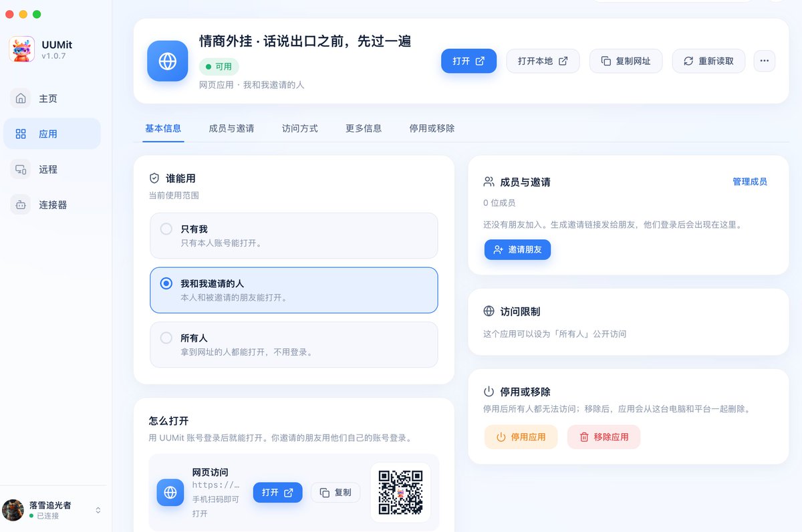Click the v1.0.7 version label
The height and width of the screenshot is (532, 802).
[53, 56]
